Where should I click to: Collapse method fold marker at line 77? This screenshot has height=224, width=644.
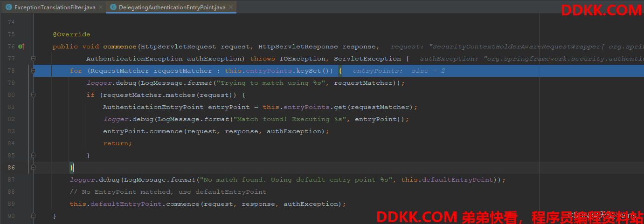[x=33, y=59]
